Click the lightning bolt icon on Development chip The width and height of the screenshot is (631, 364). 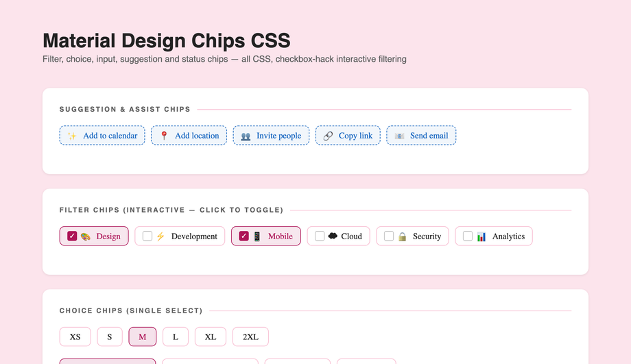160,236
